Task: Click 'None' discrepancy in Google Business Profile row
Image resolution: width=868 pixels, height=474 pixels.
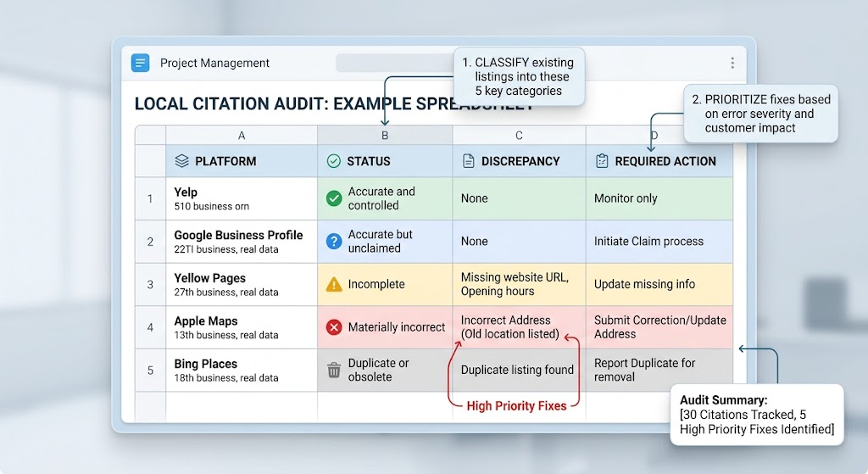Action: [475, 242]
